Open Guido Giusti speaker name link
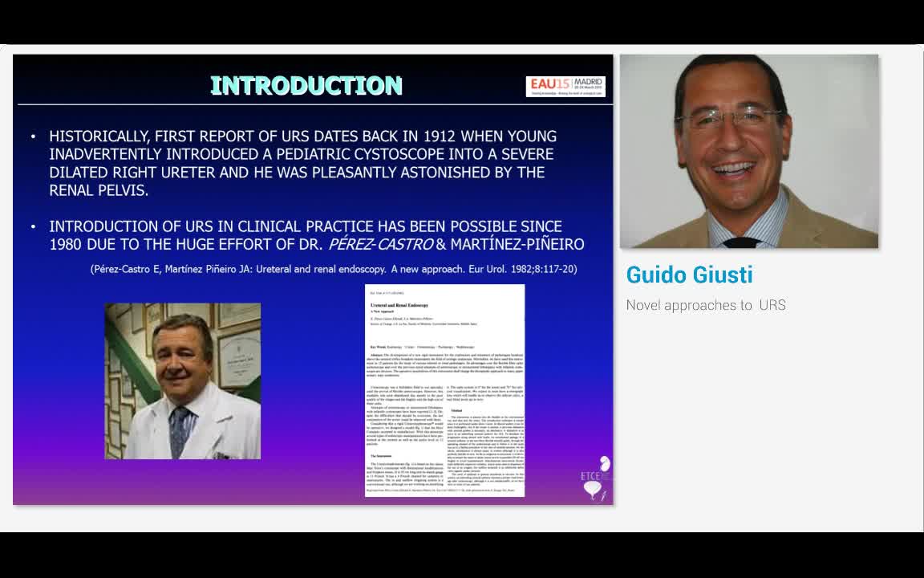The width and height of the screenshot is (924, 578). point(689,275)
